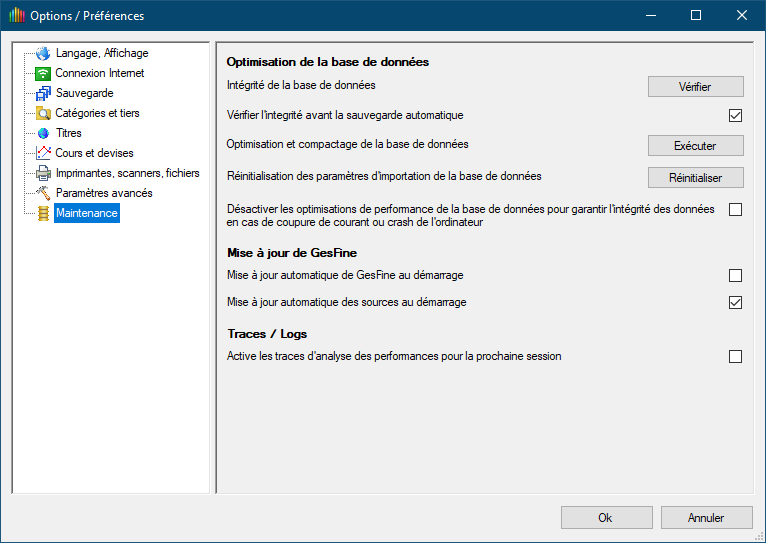This screenshot has height=543, width=766.
Task: Click the green Wi-Fi icon for Connexion Internet
Action: 42,74
